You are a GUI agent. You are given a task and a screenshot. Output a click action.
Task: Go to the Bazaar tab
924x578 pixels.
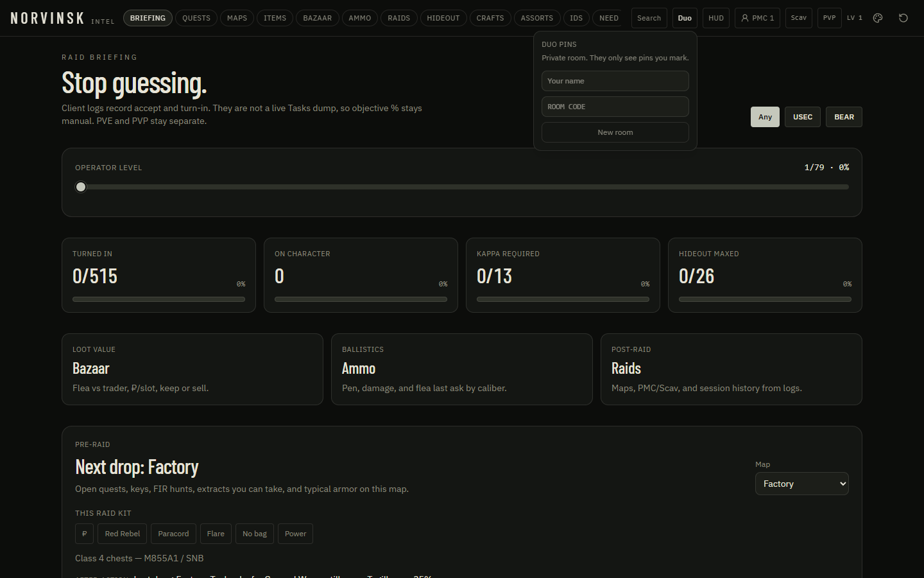pyautogui.click(x=318, y=18)
